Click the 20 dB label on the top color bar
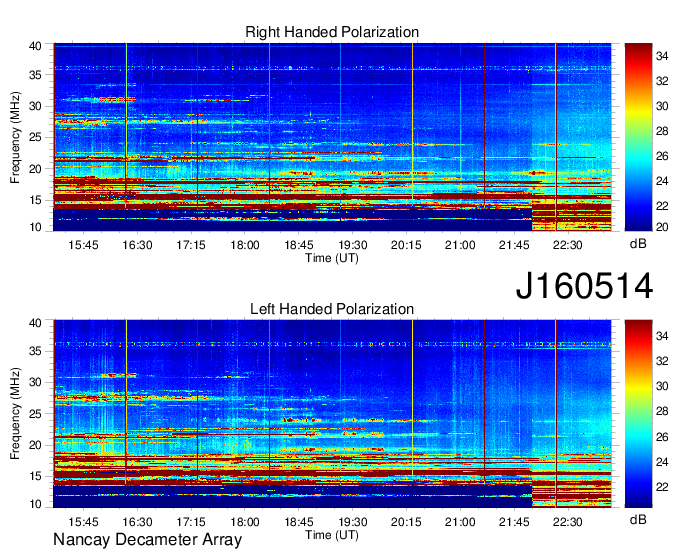 pyautogui.click(x=662, y=227)
